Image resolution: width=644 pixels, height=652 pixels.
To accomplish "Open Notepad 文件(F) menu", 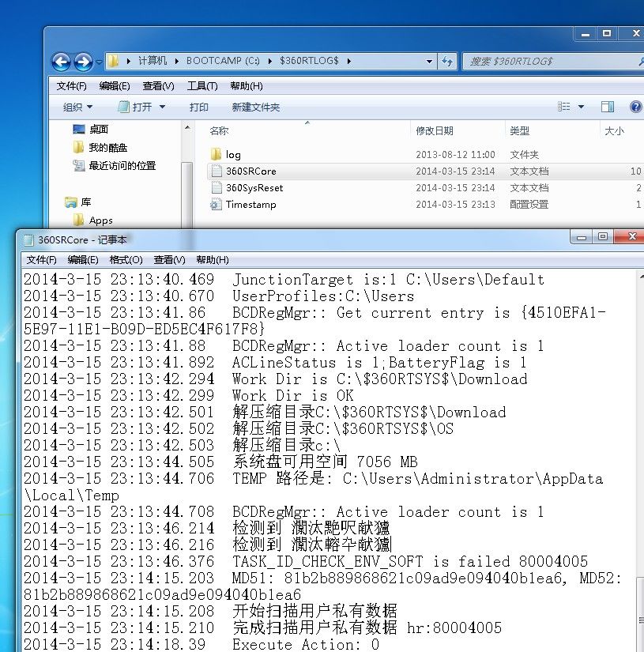I will [41, 260].
